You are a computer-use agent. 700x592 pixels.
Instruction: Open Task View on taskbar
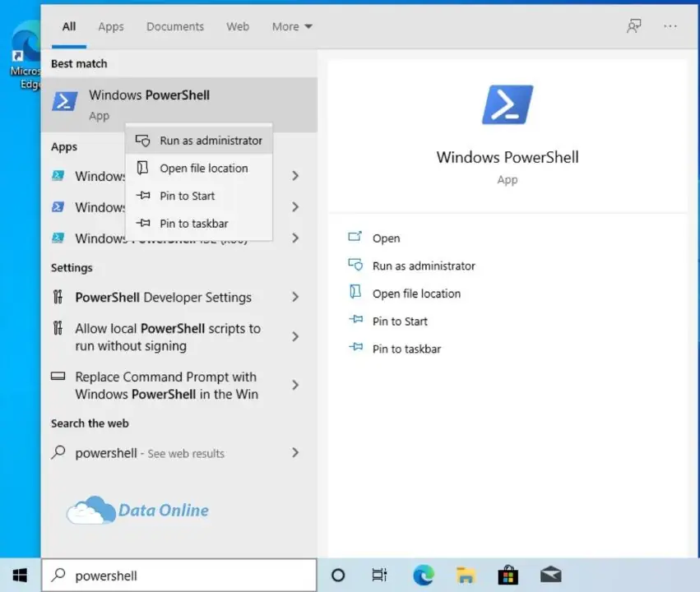[379, 576]
